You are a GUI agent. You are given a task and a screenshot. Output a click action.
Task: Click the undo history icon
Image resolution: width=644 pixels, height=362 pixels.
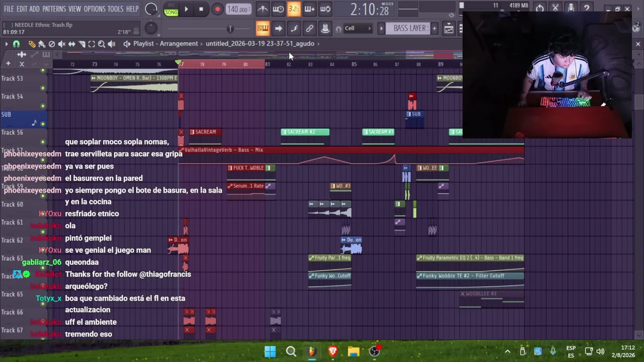[539, 9]
